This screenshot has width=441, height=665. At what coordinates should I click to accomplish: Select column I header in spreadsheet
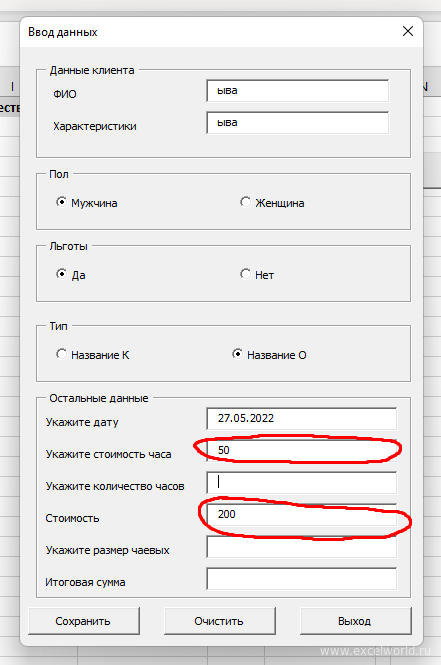(x=10, y=87)
